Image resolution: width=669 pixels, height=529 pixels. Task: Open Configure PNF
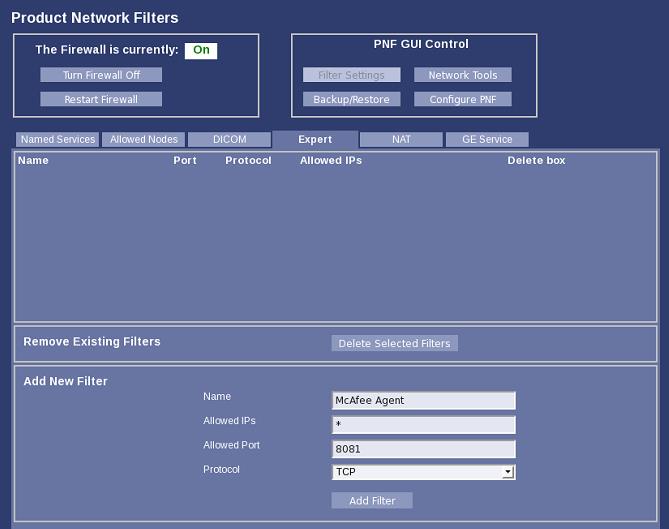coord(462,99)
